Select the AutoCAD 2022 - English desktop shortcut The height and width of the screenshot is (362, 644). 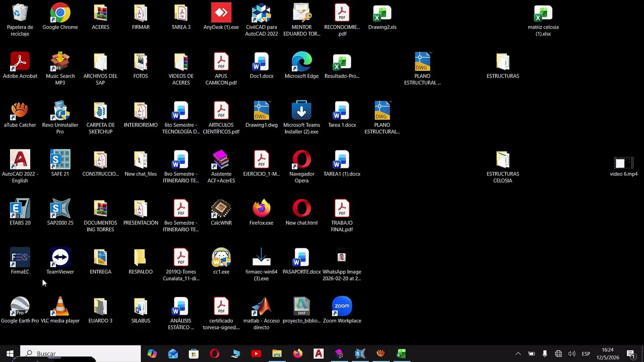coord(20,166)
